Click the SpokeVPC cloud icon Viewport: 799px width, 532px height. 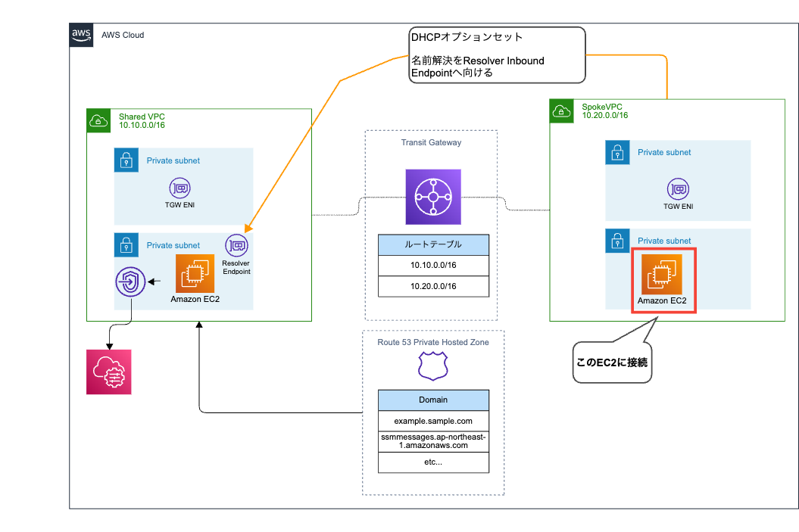pos(560,110)
